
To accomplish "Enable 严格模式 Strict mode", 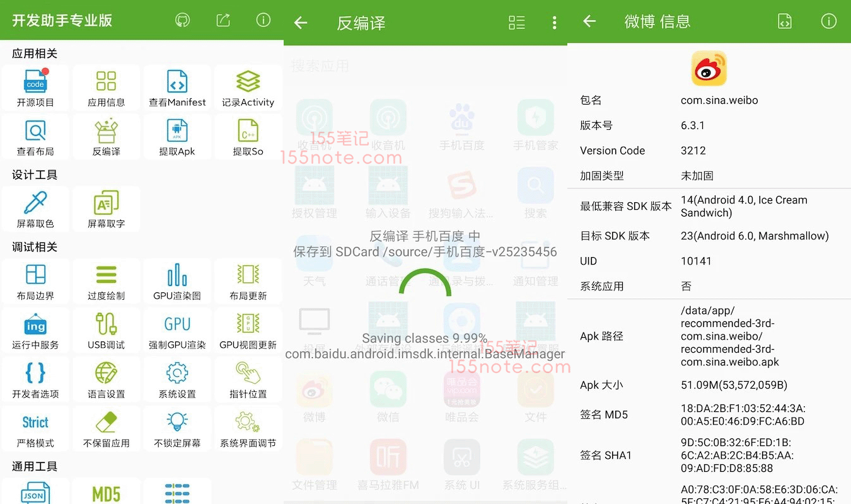I will (x=35, y=428).
